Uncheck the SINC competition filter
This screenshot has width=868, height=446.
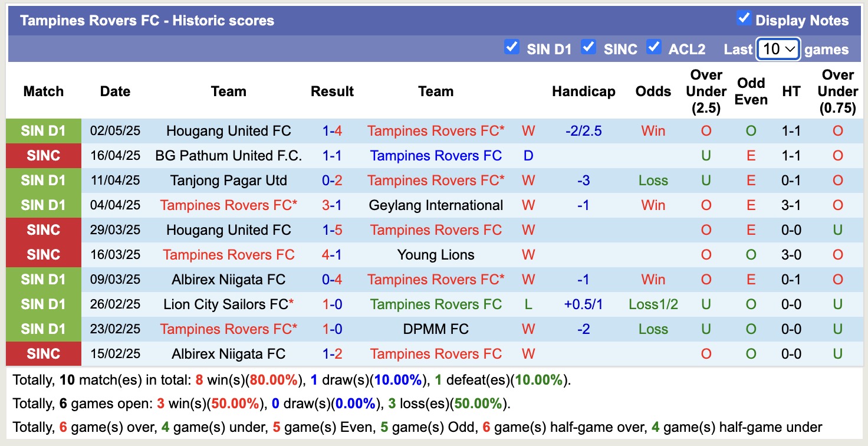pos(588,47)
